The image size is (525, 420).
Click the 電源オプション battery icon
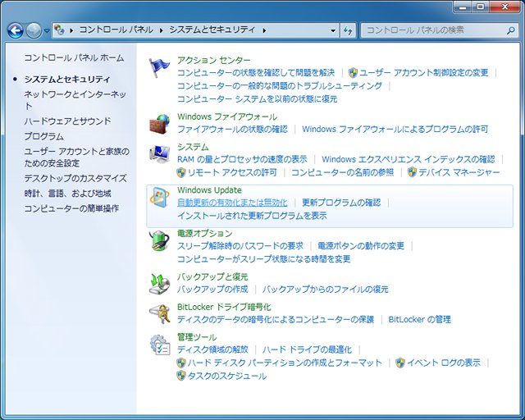click(x=159, y=241)
